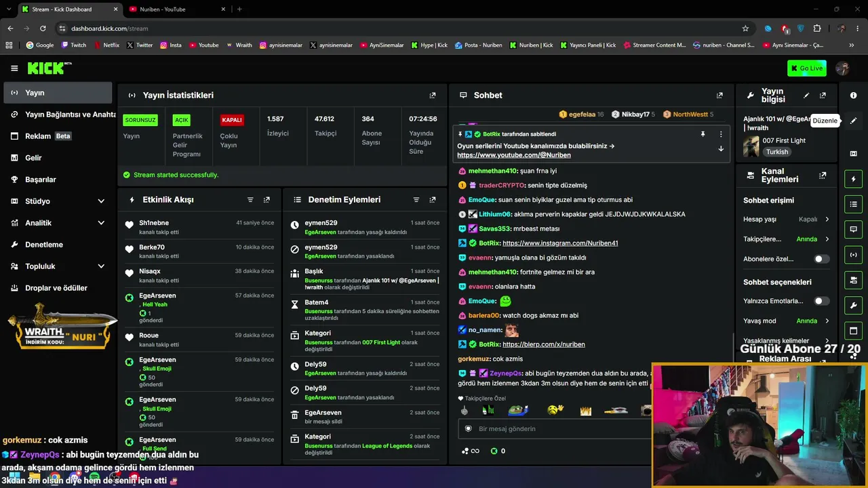This screenshot has width=868, height=488.
Task: Pop out the Yayın bilgisi panel
Action: 823,96
